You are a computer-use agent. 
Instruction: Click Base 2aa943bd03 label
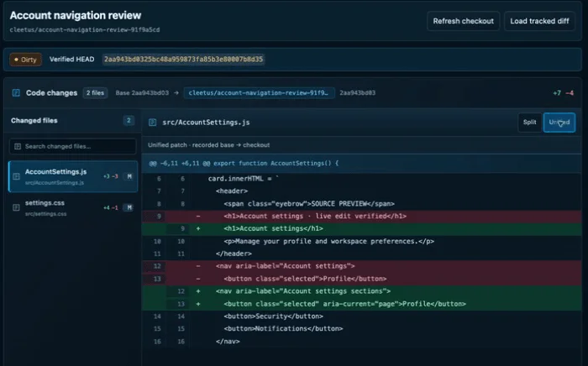pos(142,93)
